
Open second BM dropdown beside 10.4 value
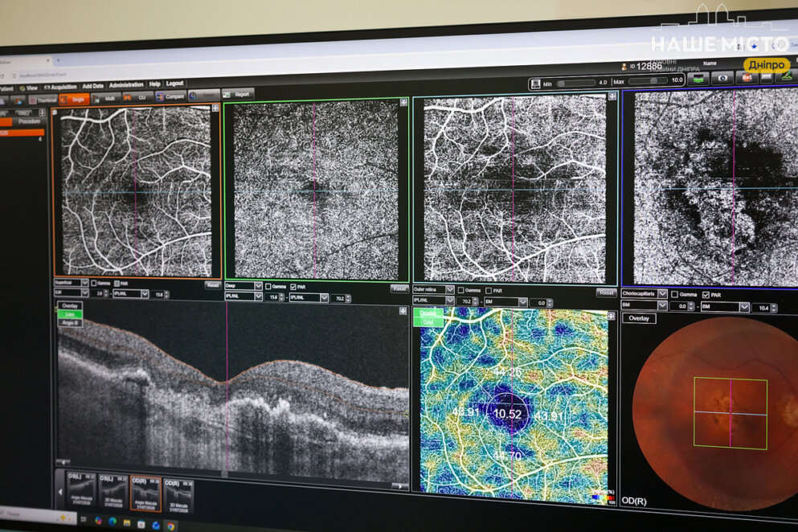[x=725, y=307]
